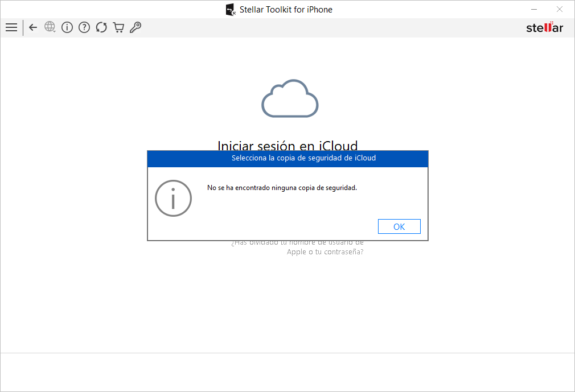Image resolution: width=575 pixels, height=392 pixels.
Task: Show the About information icon
Action: tap(67, 27)
